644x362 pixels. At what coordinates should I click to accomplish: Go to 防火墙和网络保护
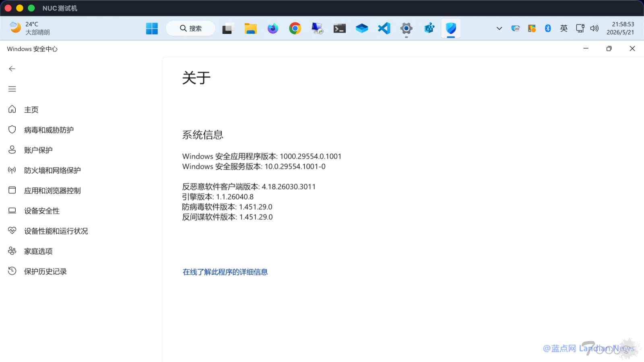(52, 171)
